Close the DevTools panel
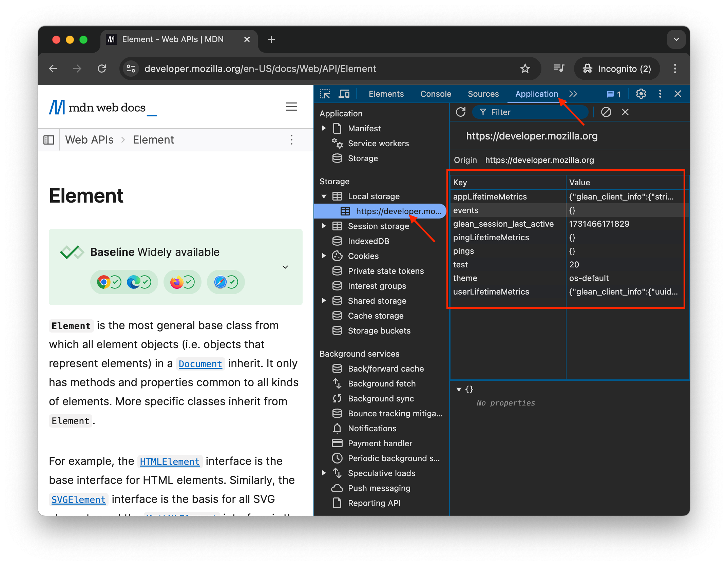The width and height of the screenshot is (728, 566). (x=678, y=94)
